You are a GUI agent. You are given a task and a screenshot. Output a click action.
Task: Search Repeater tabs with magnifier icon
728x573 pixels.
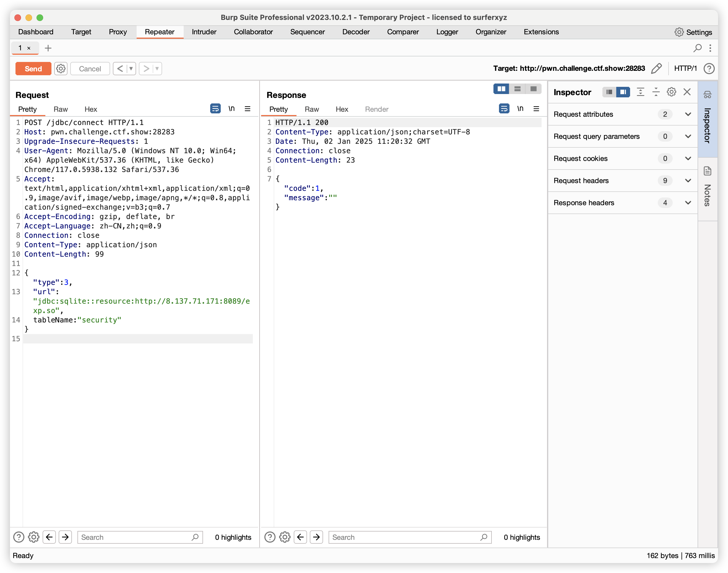click(698, 48)
